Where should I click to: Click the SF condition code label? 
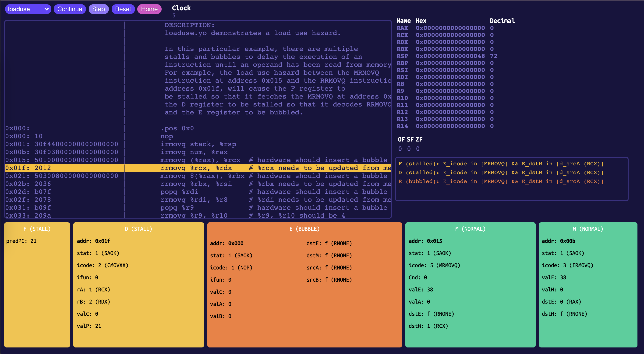[410, 139]
